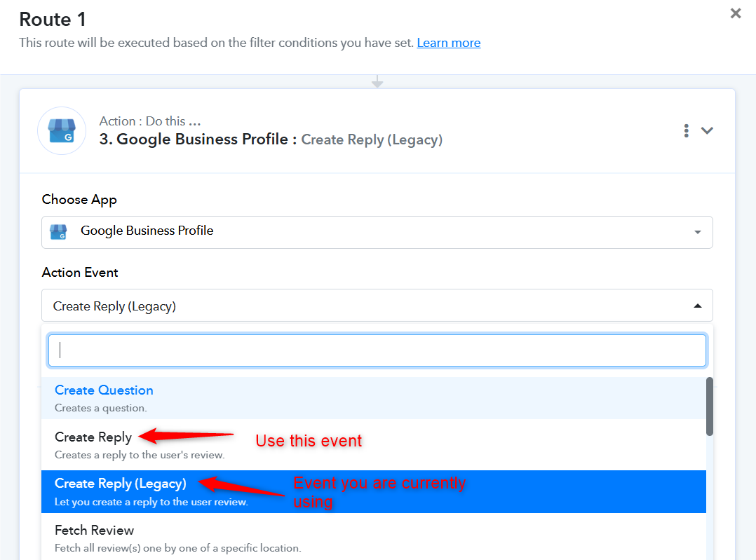Open the Learn more link
756x560 pixels.
448,43
